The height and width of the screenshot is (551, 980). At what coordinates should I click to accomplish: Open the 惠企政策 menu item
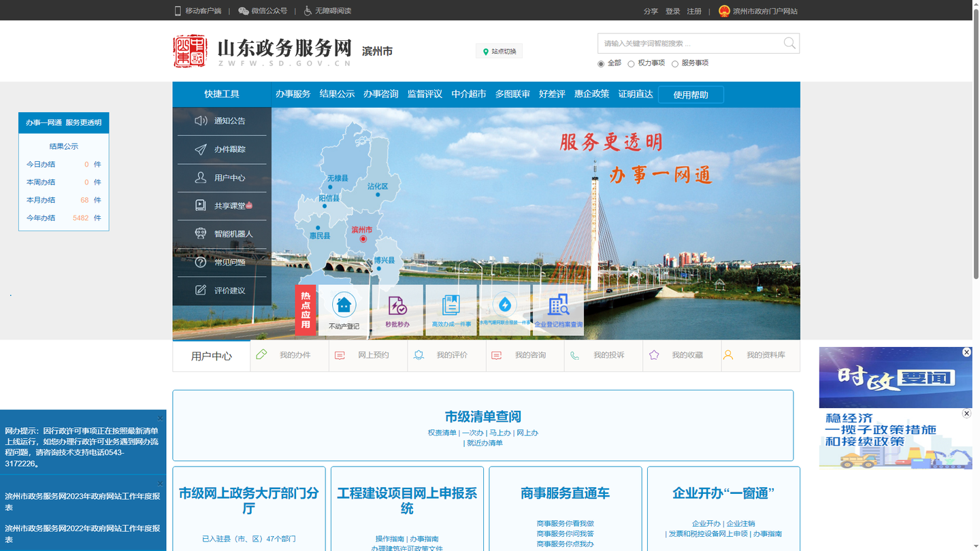[591, 94]
